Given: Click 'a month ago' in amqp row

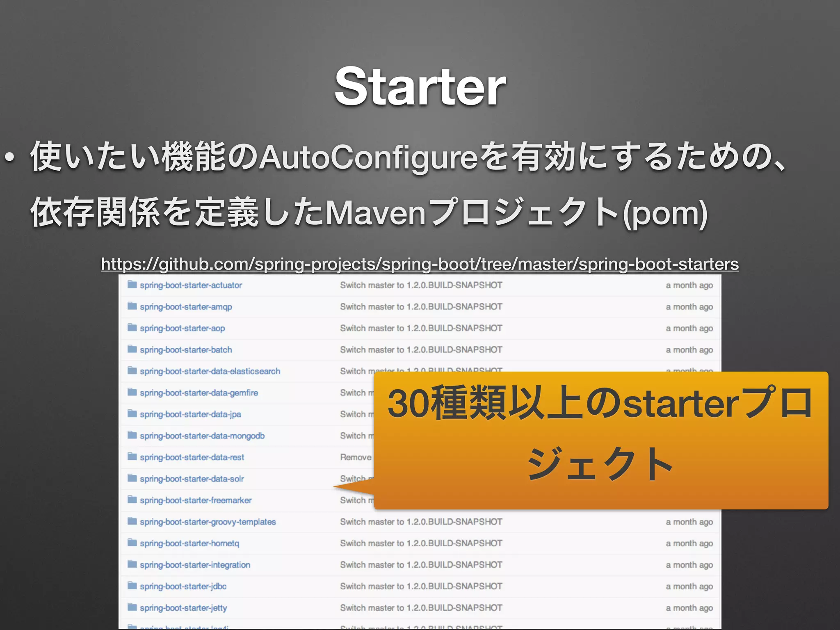Looking at the screenshot, I should tap(689, 307).
